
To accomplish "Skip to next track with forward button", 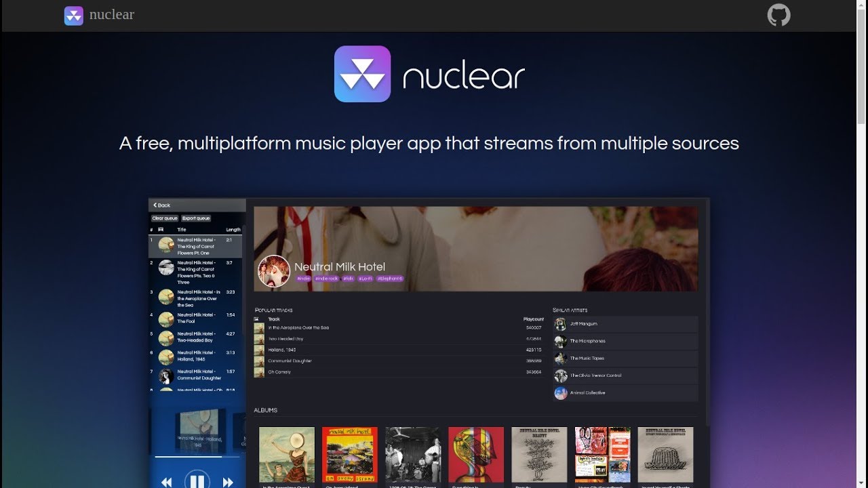I will 228,482.
